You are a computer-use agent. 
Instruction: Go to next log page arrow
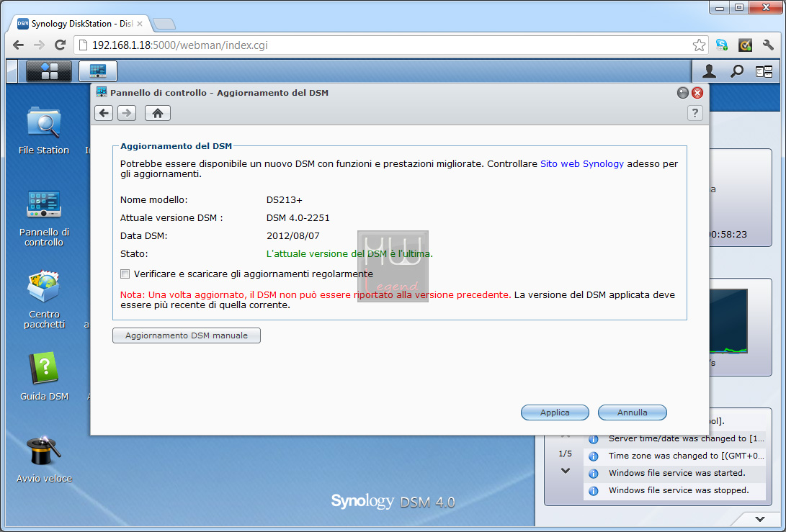click(x=566, y=471)
